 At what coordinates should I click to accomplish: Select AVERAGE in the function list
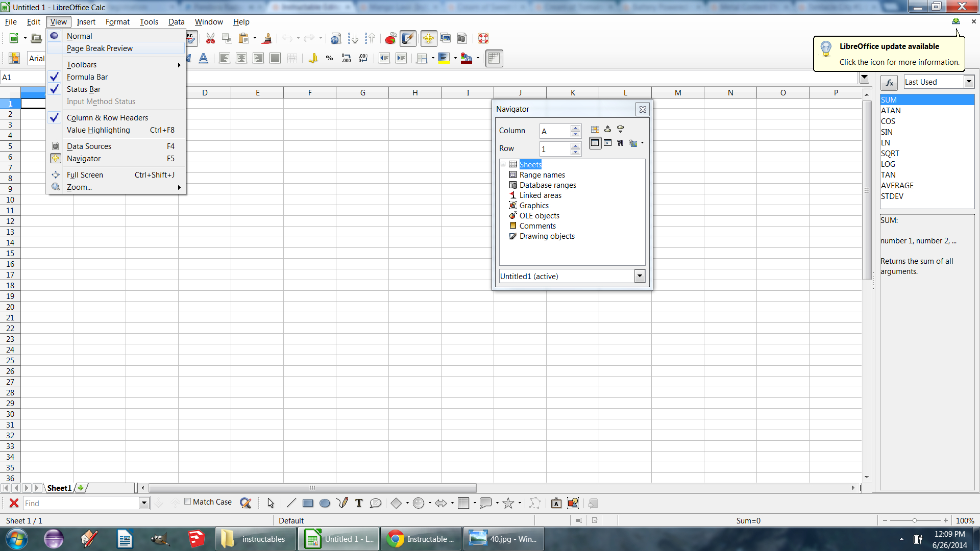(x=927, y=186)
